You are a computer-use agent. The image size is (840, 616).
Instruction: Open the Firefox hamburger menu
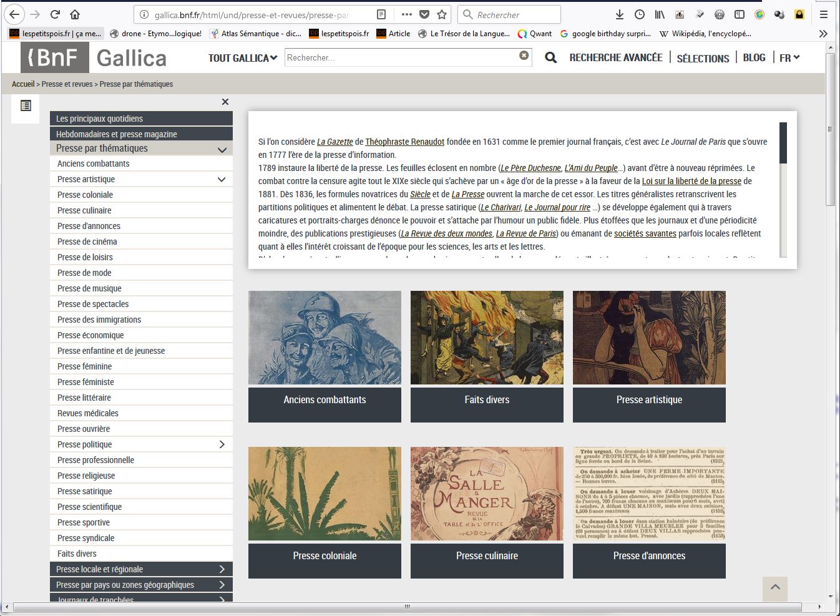point(824,14)
